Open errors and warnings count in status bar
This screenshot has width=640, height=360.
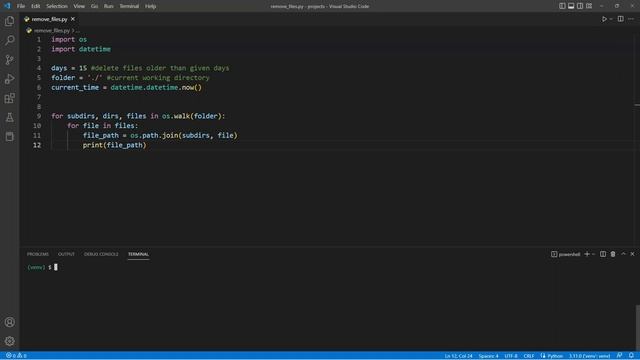[16, 356]
